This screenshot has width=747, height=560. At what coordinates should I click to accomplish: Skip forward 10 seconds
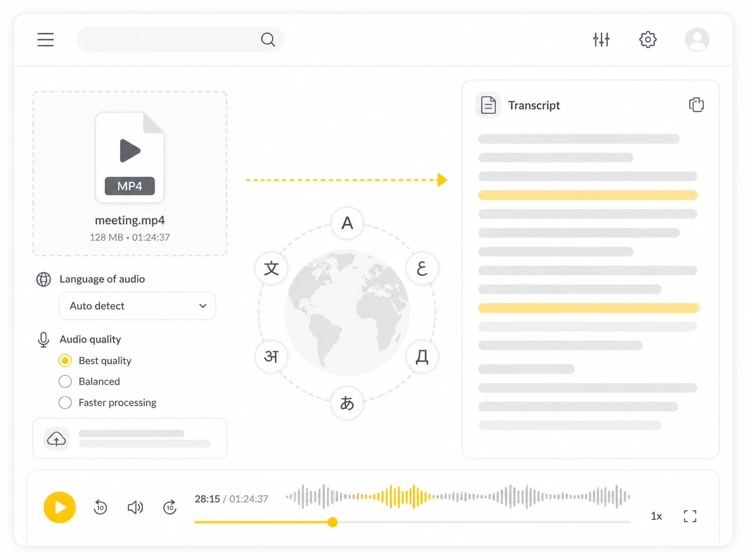pos(170,507)
